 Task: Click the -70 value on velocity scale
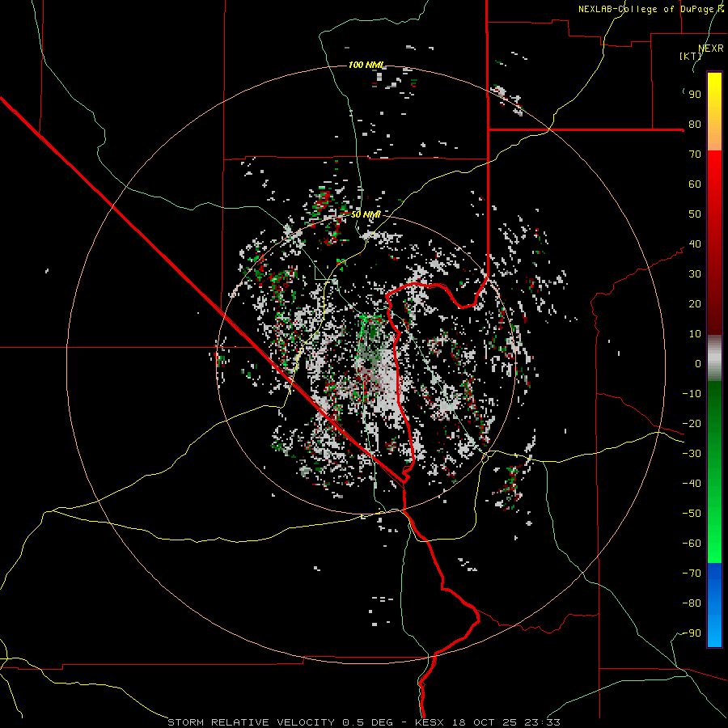coord(692,574)
